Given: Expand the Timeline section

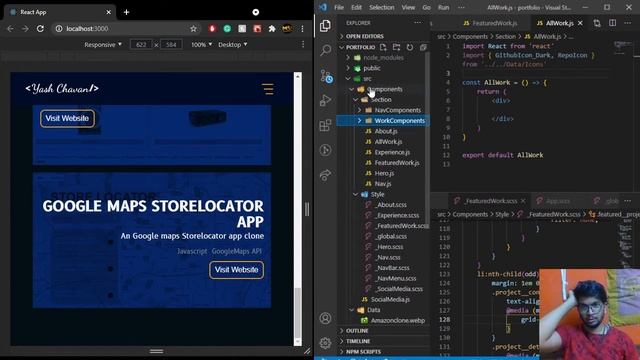Looking at the screenshot, I should pos(358,341).
